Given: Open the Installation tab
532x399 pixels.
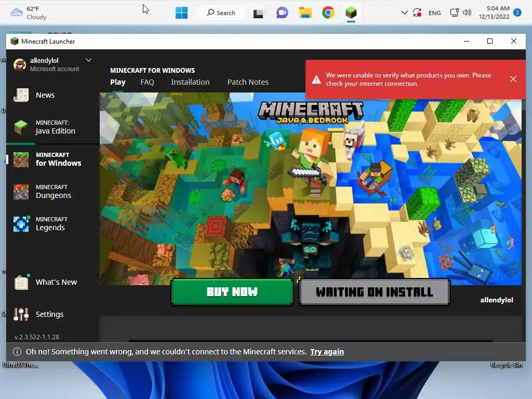Looking at the screenshot, I should 190,82.
